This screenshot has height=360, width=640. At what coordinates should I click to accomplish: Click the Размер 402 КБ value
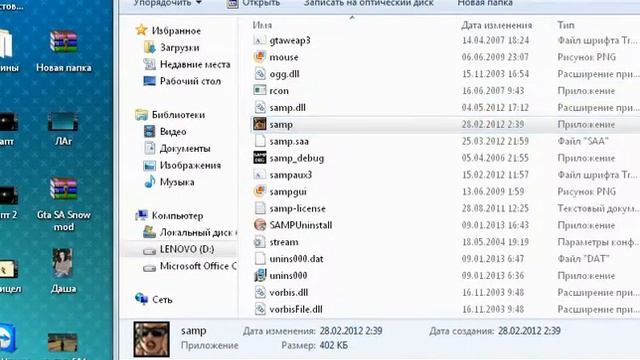coord(334,345)
